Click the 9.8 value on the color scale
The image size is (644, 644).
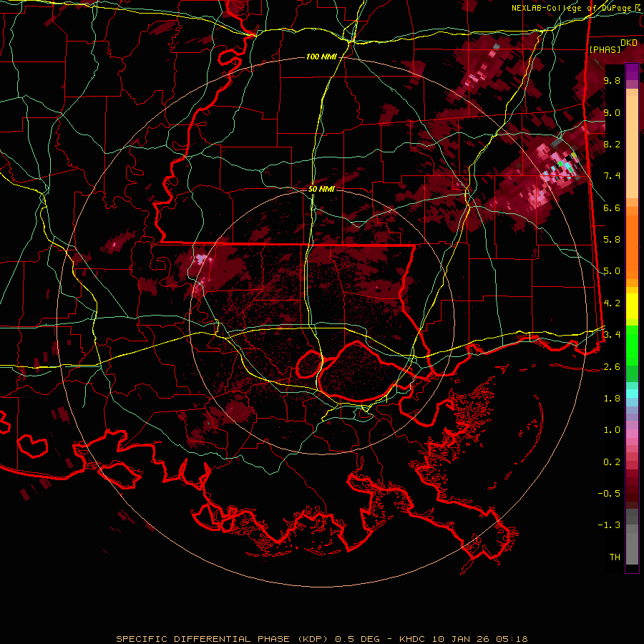click(612, 80)
